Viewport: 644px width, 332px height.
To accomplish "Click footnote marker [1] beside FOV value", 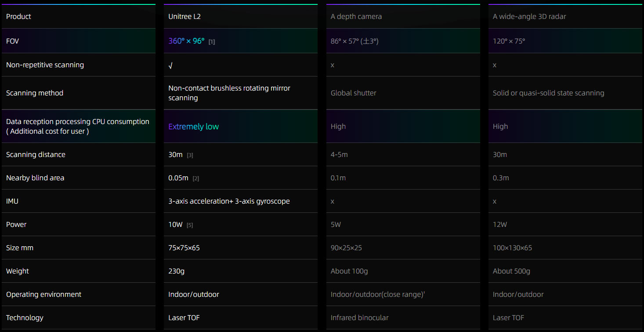I will point(212,42).
